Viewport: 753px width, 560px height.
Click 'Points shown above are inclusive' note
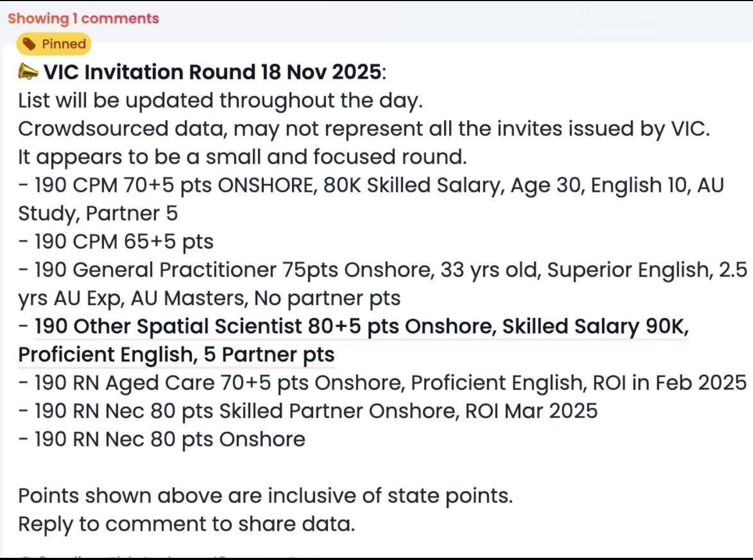(x=265, y=496)
